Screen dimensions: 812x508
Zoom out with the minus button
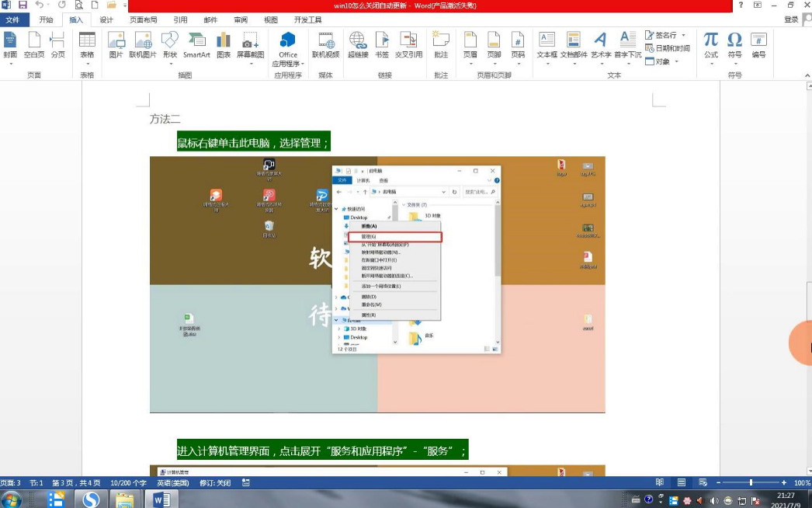pos(718,482)
